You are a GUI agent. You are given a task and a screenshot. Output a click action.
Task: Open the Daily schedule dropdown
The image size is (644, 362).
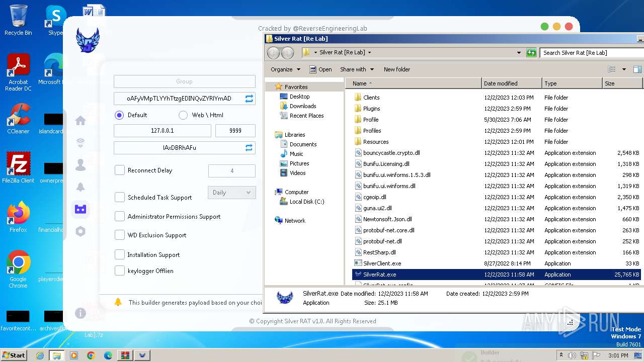click(231, 193)
